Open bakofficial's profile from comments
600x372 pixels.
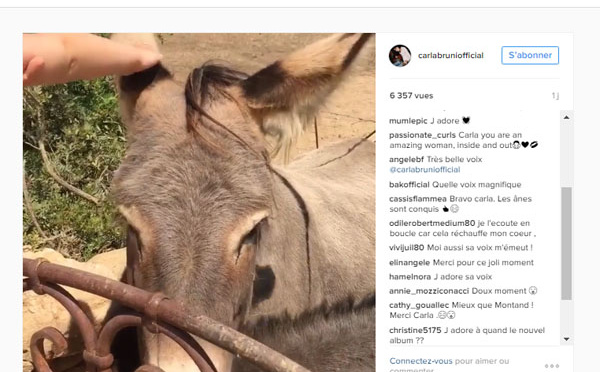coord(409,184)
